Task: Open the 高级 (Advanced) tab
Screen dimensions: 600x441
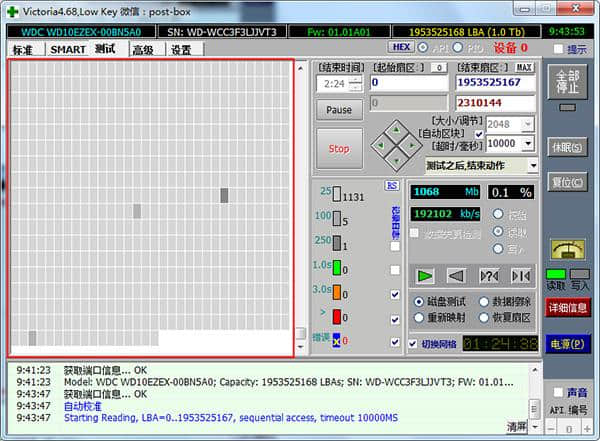Action: coord(142,49)
